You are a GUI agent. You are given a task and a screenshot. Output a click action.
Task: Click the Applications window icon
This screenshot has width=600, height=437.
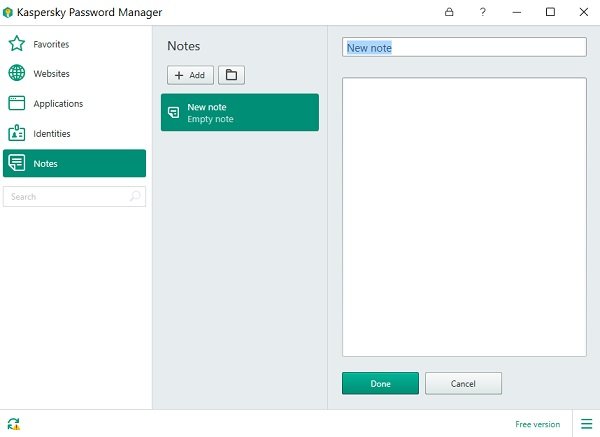click(16, 103)
